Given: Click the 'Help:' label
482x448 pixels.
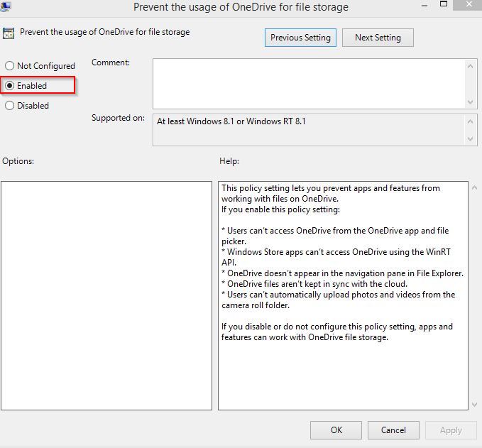Looking at the screenshot, I should (229, 161).
